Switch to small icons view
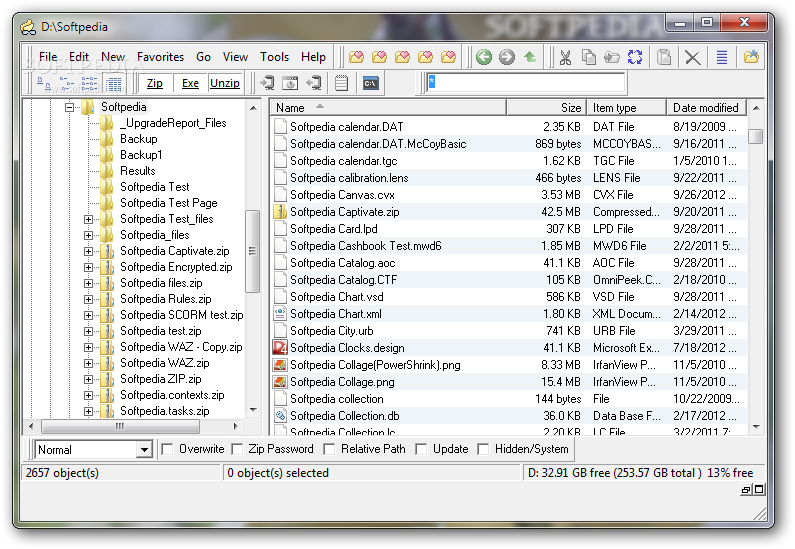 [66, 83]
